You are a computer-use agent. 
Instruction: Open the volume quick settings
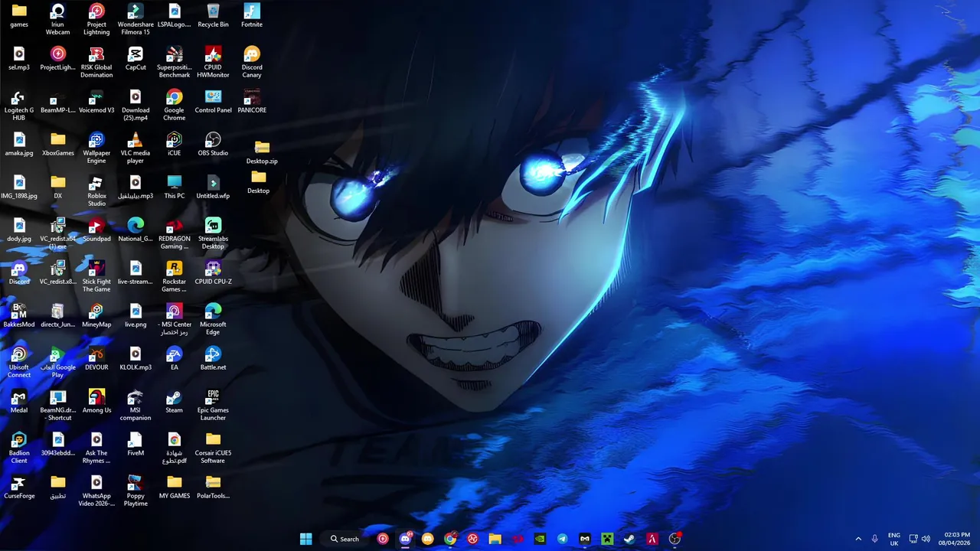(x=926, y=539)
